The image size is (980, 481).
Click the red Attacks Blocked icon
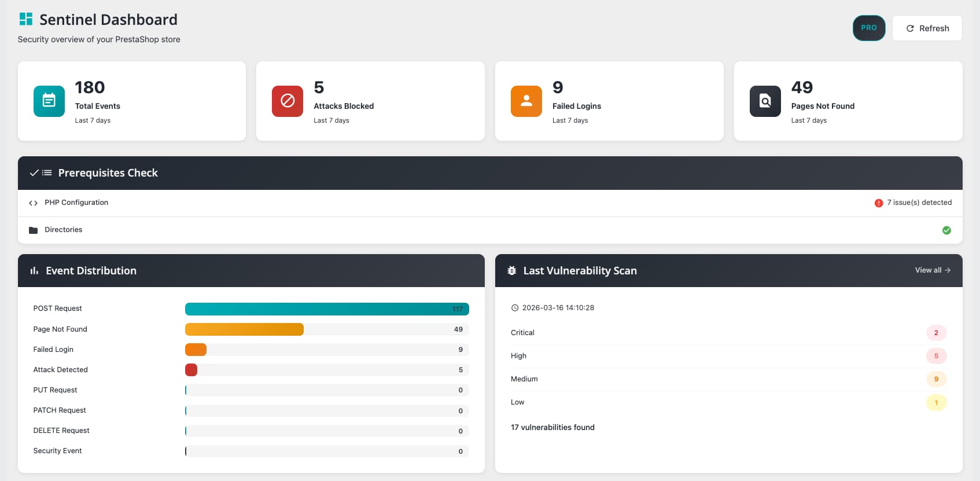point(288,101)
